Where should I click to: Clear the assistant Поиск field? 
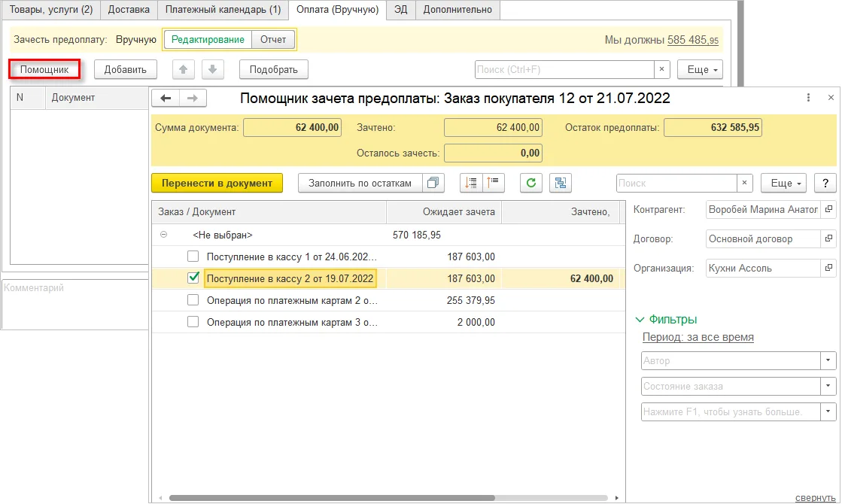pyautogui.click(x=744, y=183)
